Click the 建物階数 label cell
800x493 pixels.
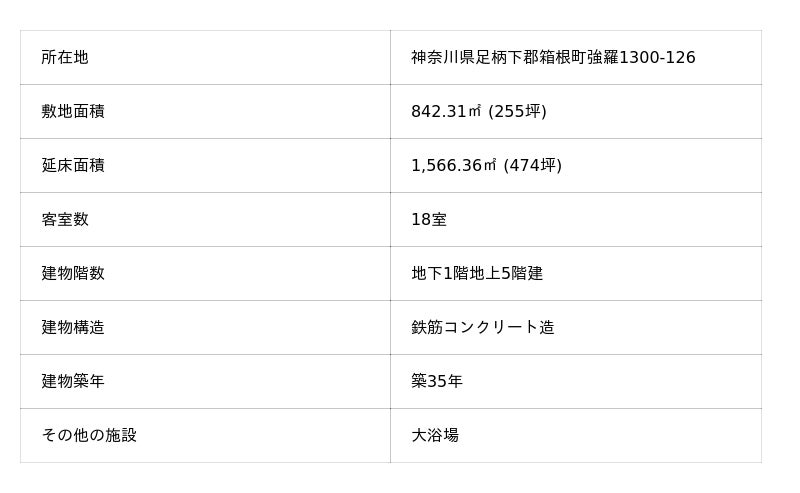73,274
